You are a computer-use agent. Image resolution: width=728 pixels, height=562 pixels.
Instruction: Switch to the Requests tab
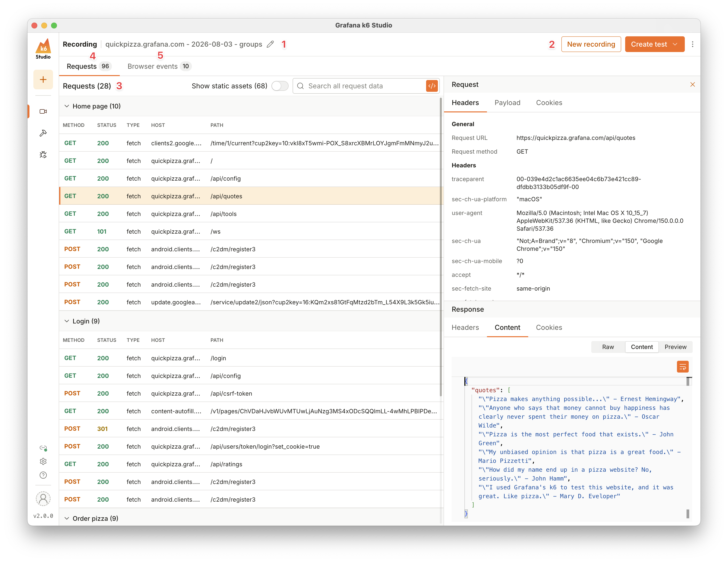click(89, 66)
